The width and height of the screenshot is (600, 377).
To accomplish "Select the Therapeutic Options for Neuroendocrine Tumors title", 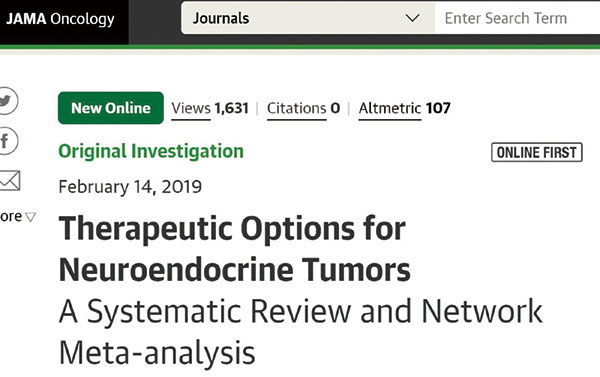I will click(235, 249).
